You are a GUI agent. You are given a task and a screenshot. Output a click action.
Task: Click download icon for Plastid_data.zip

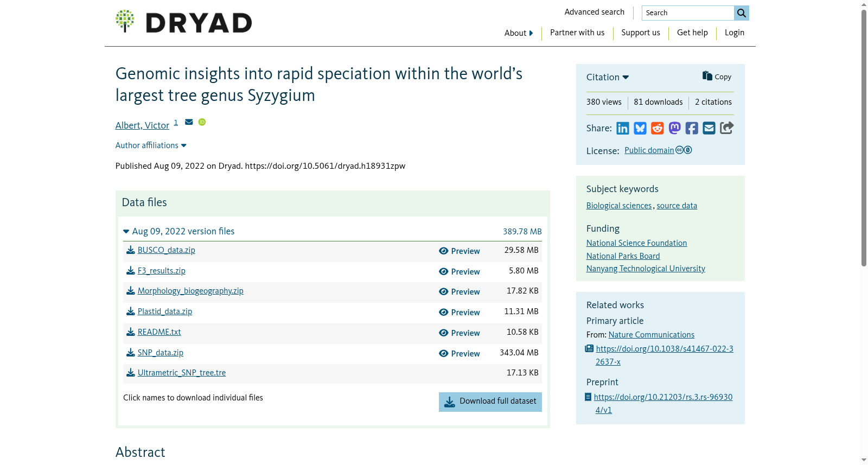coord(131,311)
